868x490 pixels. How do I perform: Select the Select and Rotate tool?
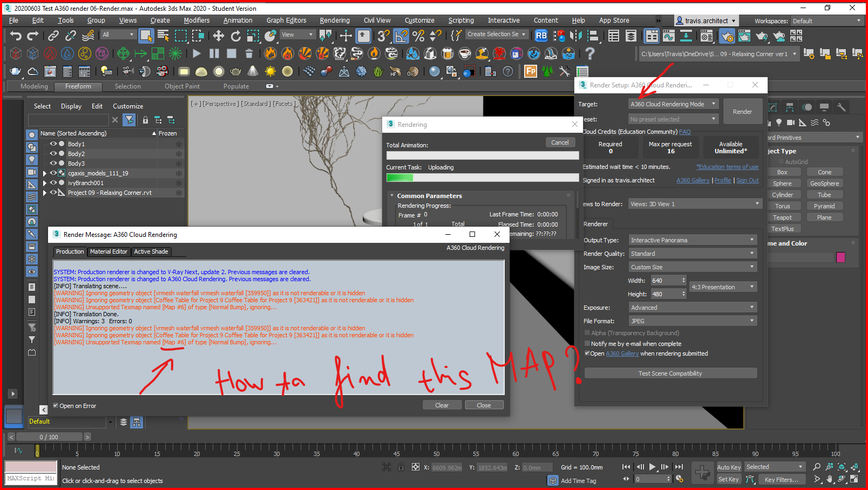[236, 36]
